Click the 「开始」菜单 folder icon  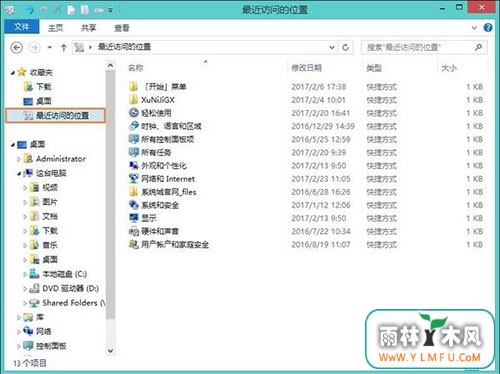133,87
